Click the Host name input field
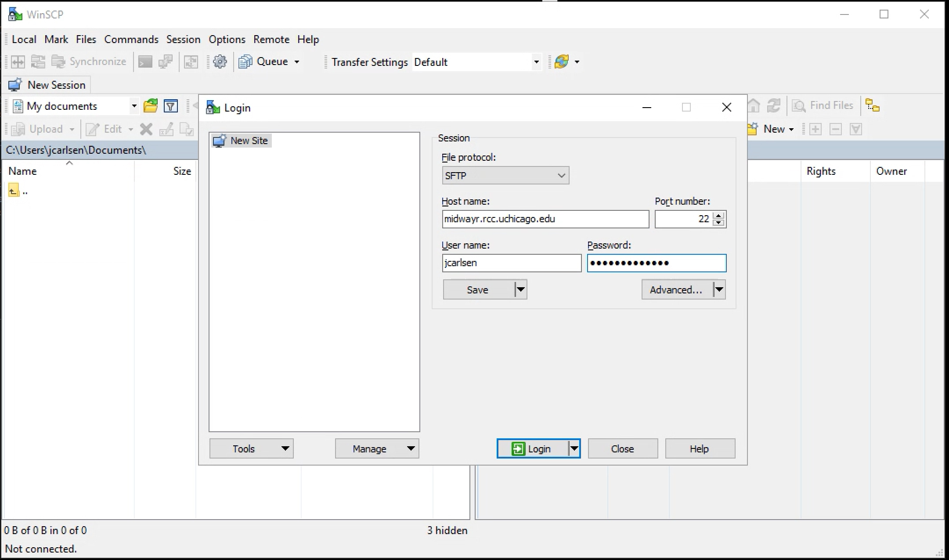The height and width of the screenshot is (560, 949). point(545,219)
